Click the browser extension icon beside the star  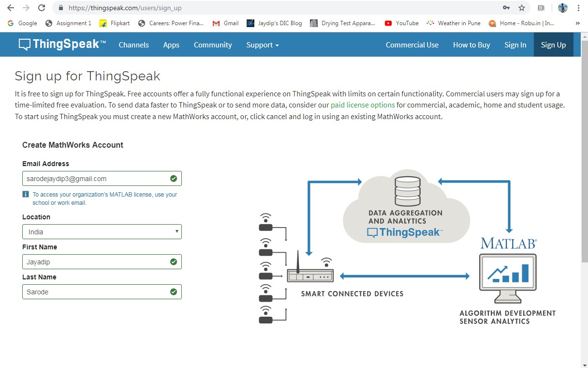pyautogui.click(x=541, y=8)
